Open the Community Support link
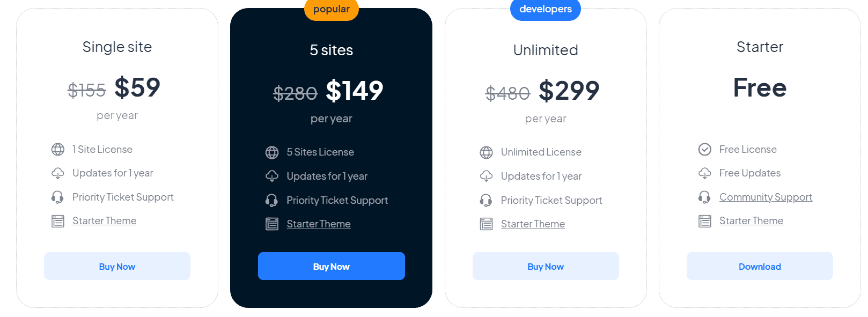Screen dimensions: 868x317 coord(765,197)
